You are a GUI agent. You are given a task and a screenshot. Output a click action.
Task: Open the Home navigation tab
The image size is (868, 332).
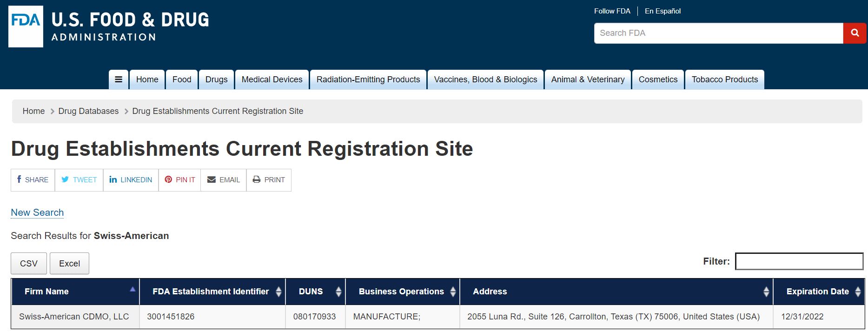coord(147,80)
